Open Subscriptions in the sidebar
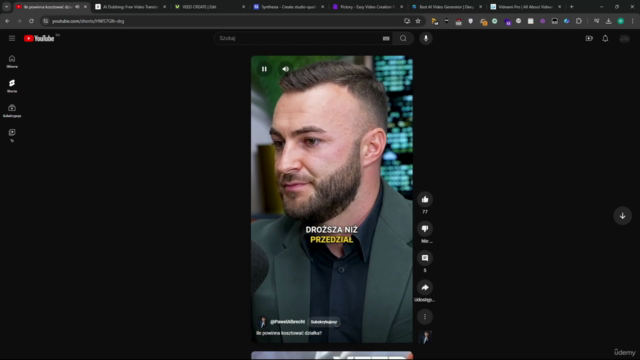Image resolution: width=640 pixels, height=360 pixels. click(12, 111)
